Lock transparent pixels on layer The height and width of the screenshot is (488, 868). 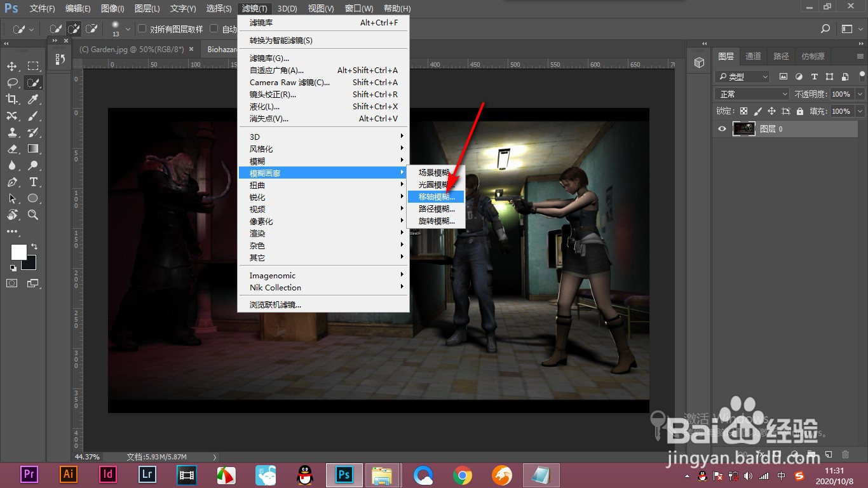[x=744, y=111]
